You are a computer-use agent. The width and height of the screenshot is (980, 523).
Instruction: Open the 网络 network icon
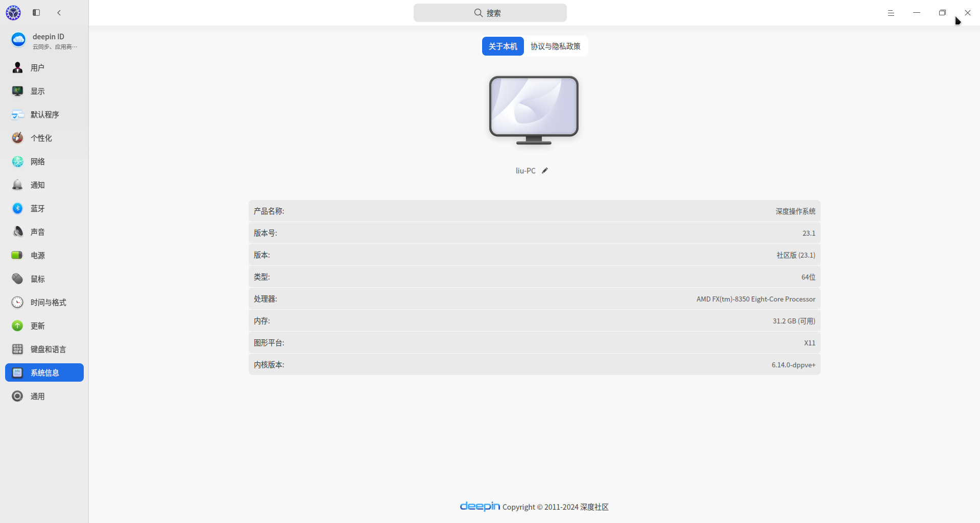[17, 161]
